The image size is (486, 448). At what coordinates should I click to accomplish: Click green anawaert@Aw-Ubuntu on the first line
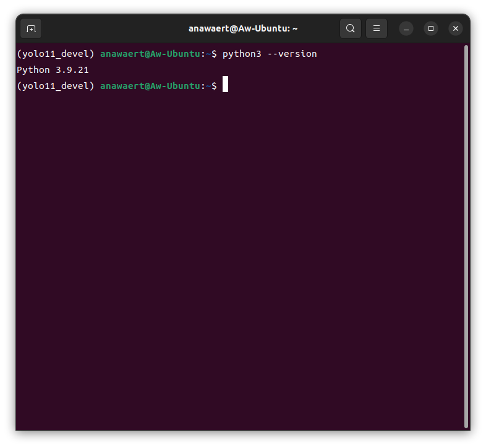[x=150, y=54]
